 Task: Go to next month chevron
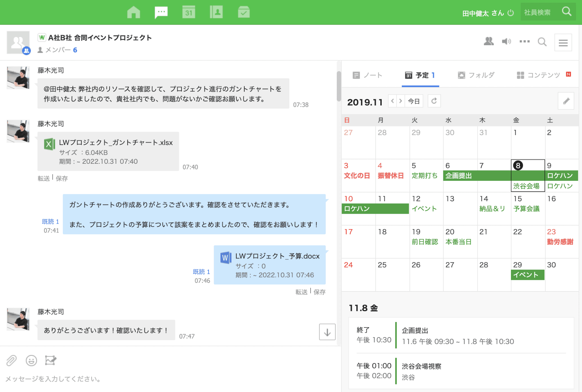[x=400, y=101]
